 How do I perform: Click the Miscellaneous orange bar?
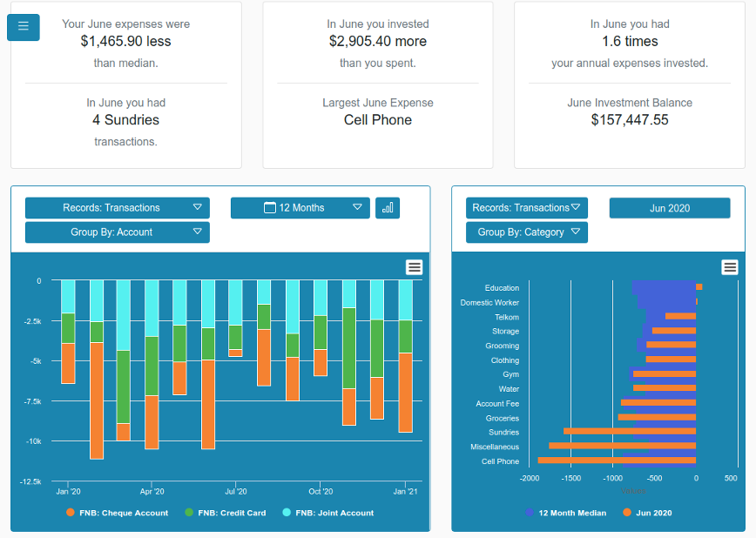tap(623, 446)
